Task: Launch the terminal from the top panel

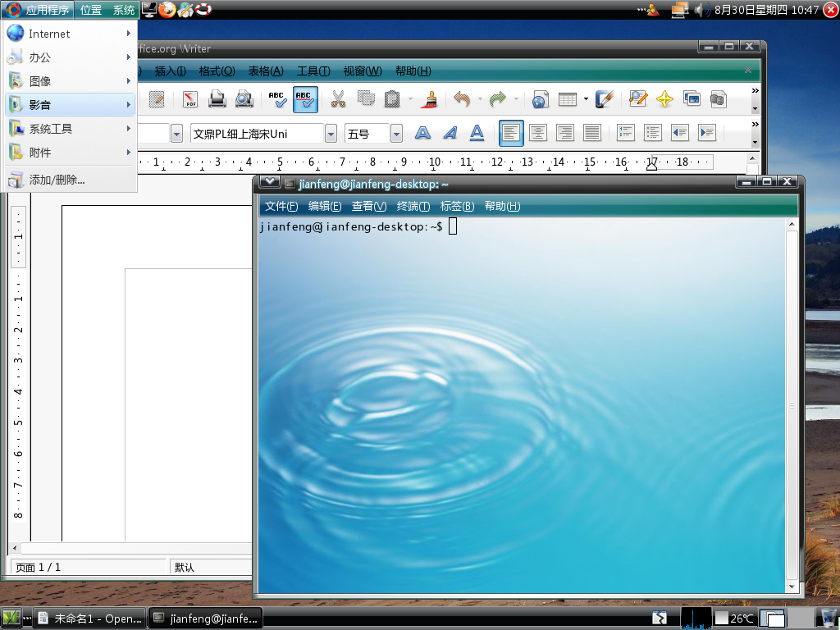Action: point(149,10)
